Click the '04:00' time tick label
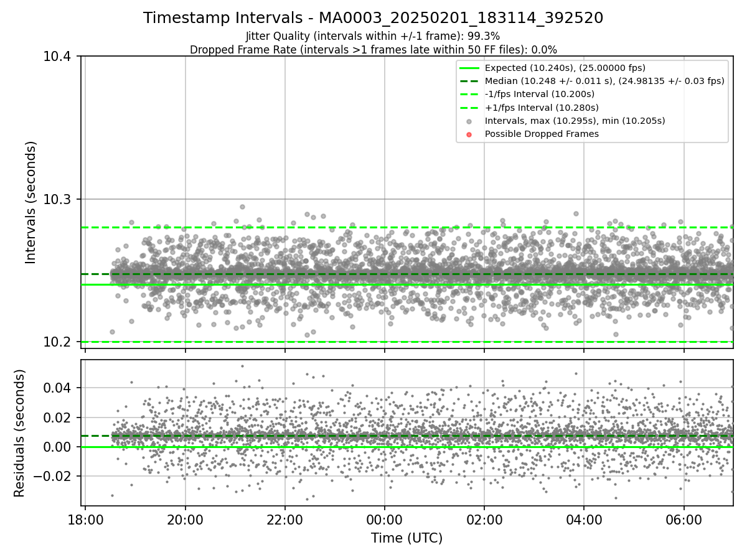Viewport: 747px width, 560px height. pyautogui.click(x=584, y=519)
